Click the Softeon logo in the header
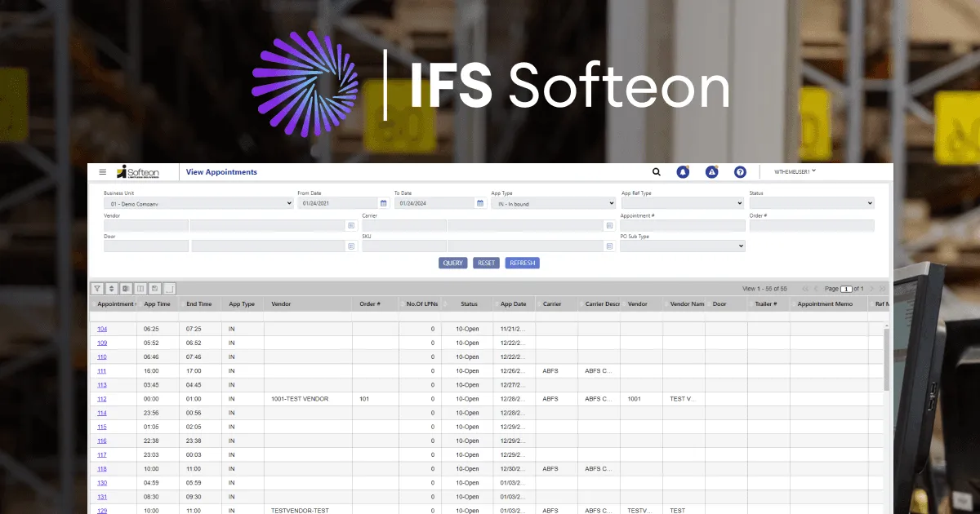Image resolution: width=980 pixels, height=514 pixels. (x=137, y=171)
